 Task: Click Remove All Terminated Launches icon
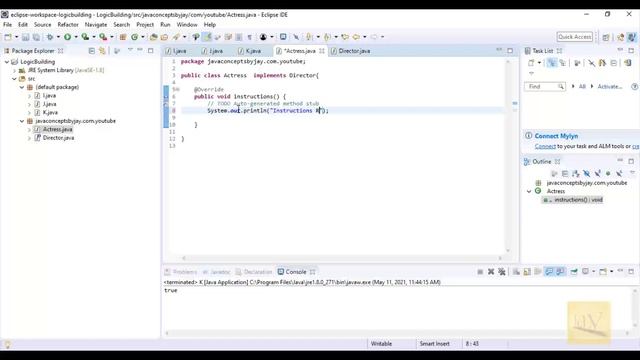pyautogui.click(x=502, y=271)
